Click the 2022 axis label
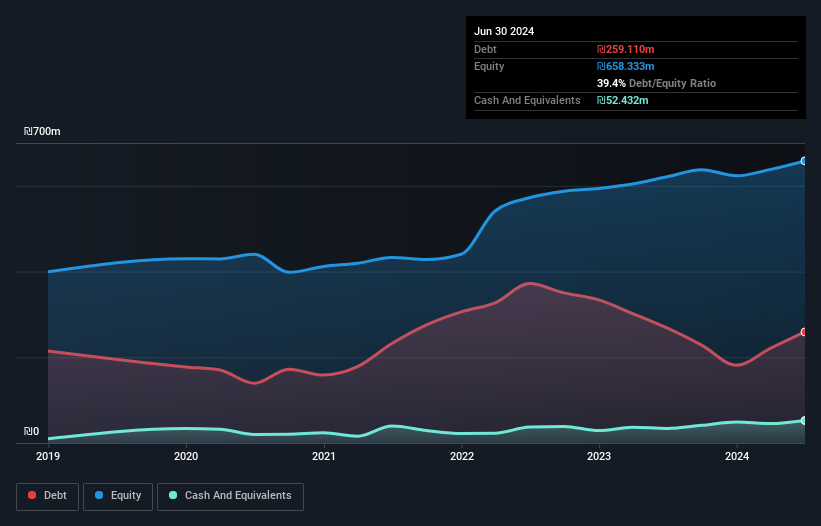Image resolution: width=821 pixels, height=526 pixels. click(462, 456)
